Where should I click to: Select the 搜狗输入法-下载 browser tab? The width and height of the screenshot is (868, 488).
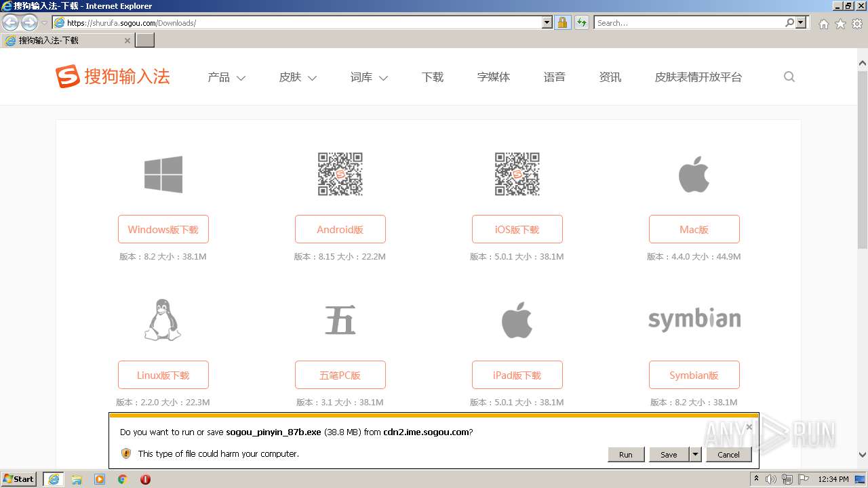click(68, 41)
